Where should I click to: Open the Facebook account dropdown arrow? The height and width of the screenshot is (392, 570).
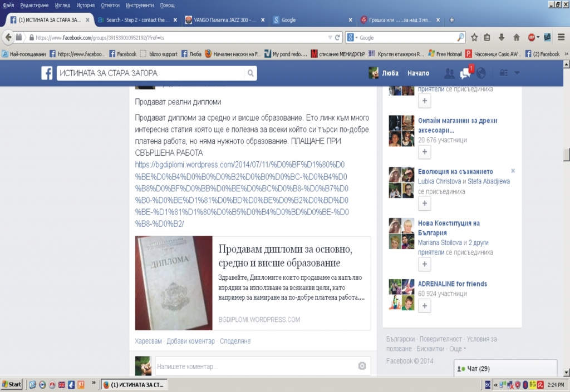(517, 73)
